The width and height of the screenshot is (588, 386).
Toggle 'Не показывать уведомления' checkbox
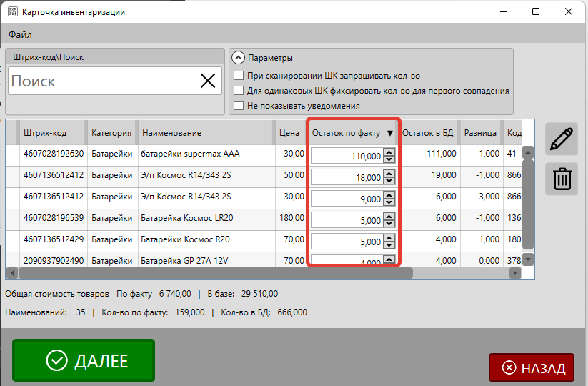239,106
